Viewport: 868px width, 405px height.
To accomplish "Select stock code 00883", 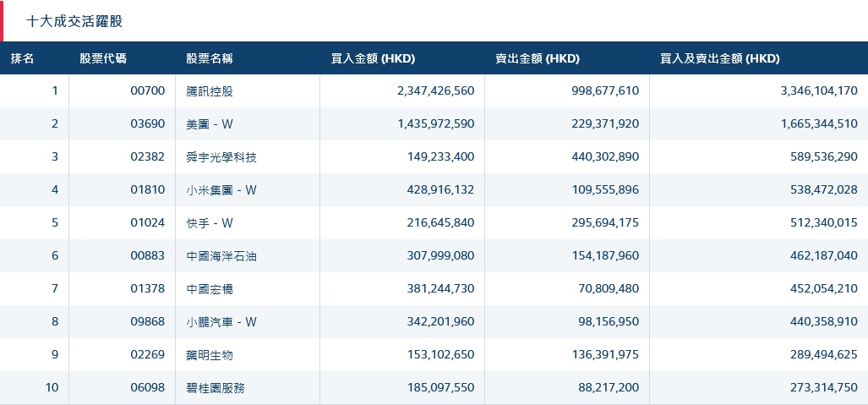I will [x=148, y=256].
